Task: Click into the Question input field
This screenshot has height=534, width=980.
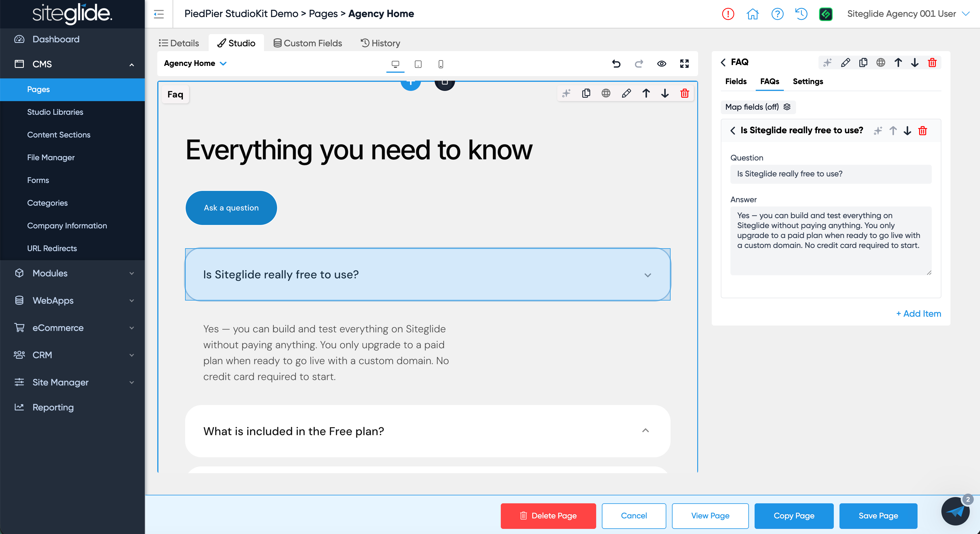Action: (831, 174)
